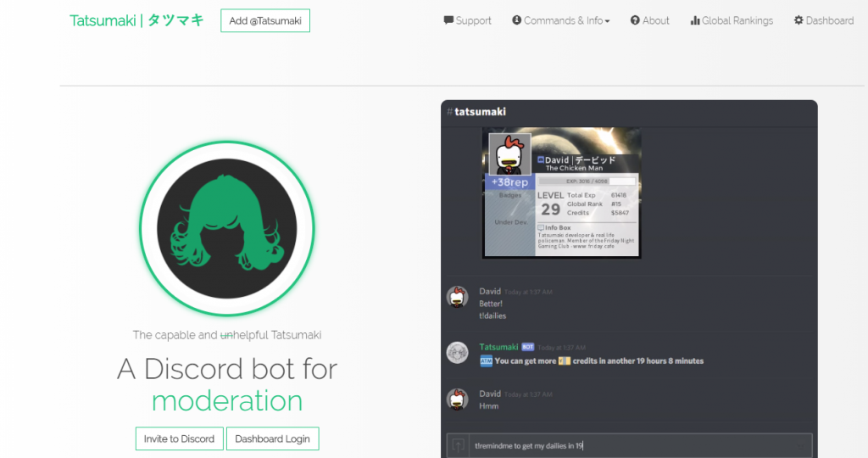Click the bar chart icon beside Global Rankings
This screenshot has height=458, width=868.
695,20
